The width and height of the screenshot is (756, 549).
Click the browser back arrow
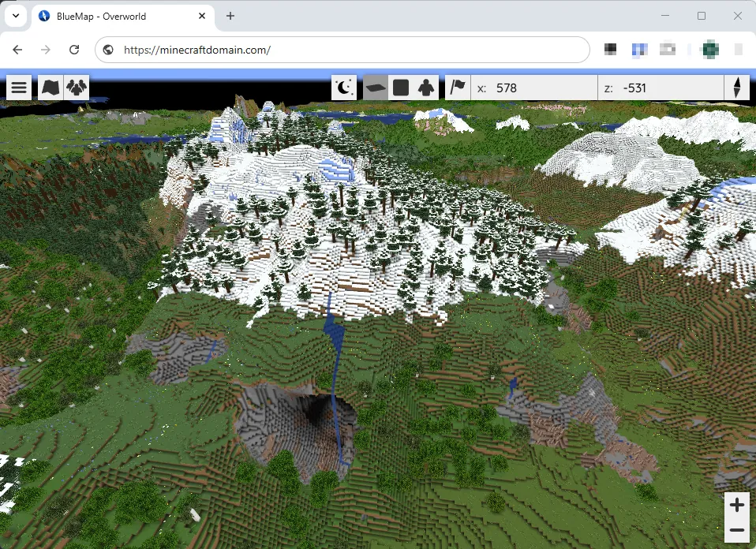17,49
